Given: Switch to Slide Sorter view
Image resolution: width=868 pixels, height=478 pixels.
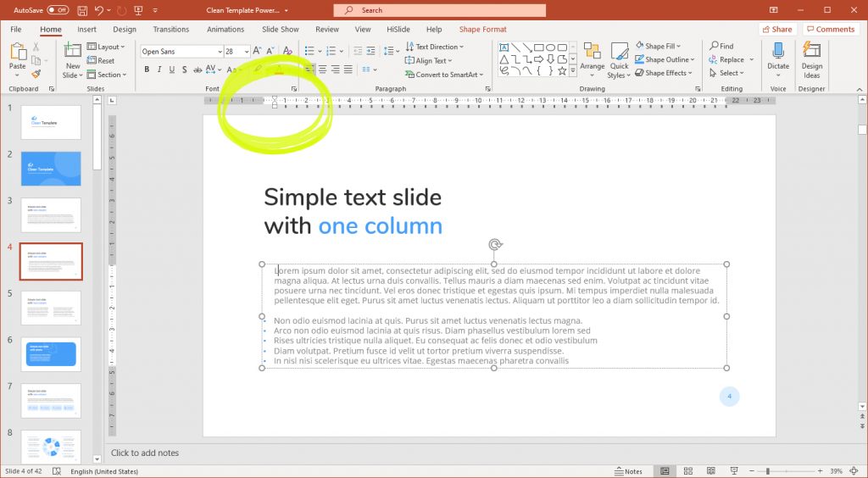Looking at the screenshot, I should click(688, 471).
